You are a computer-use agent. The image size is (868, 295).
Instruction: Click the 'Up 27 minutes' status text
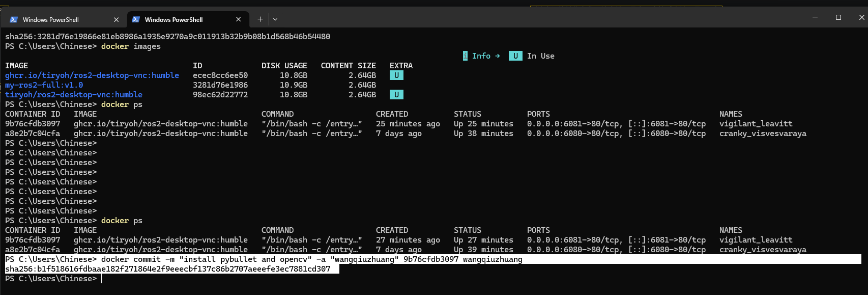tap(483, 240)
